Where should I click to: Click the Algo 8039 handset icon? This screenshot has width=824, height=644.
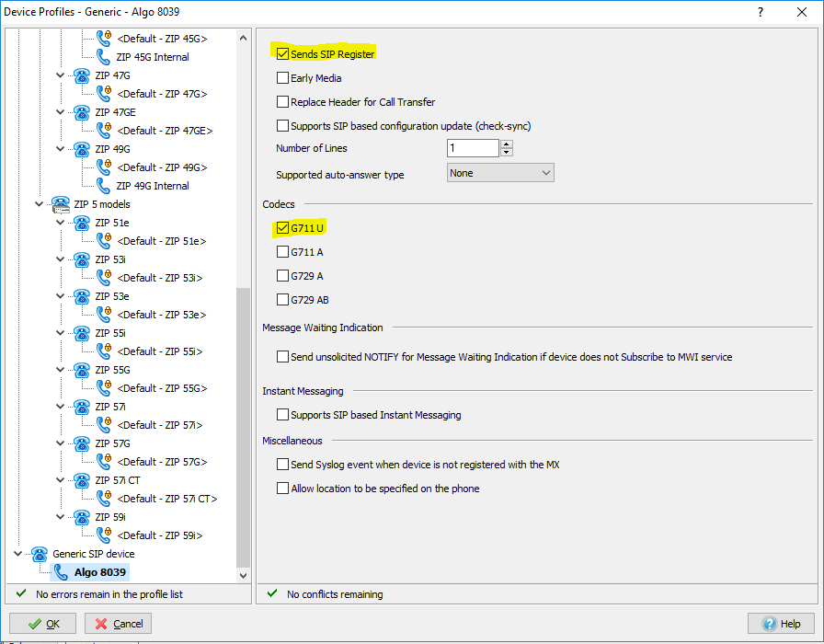coord(61,572)
